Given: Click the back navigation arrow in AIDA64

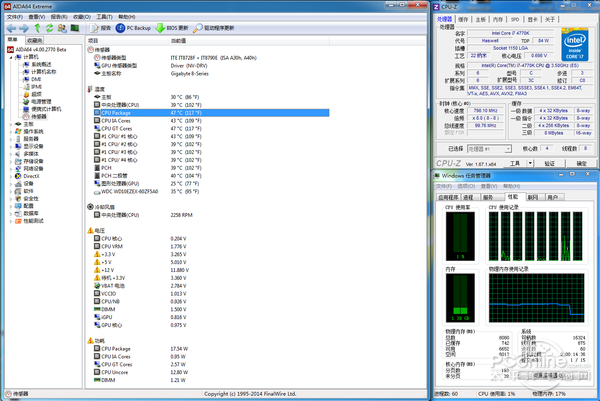Looking at the screenshot, I should (x=10, y=28).
